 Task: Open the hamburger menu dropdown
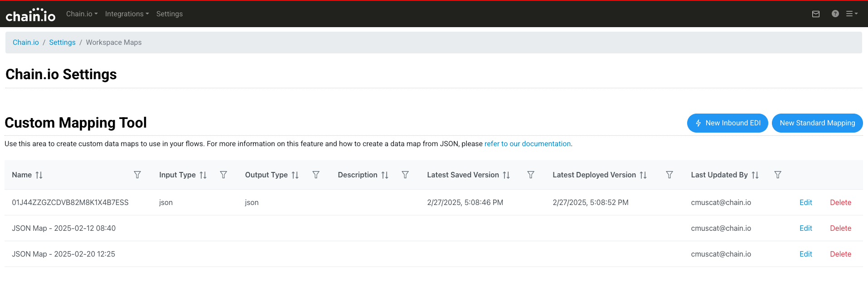tap(852, 14)
